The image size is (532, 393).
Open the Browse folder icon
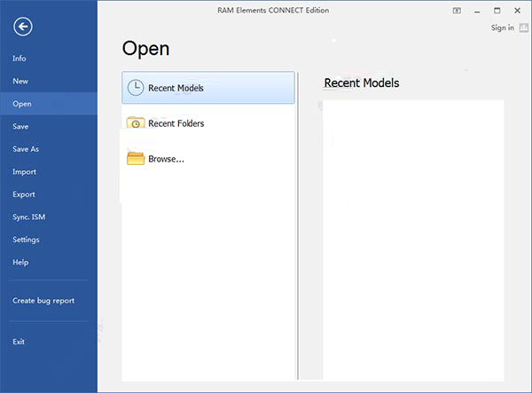(x=136, y=159)
